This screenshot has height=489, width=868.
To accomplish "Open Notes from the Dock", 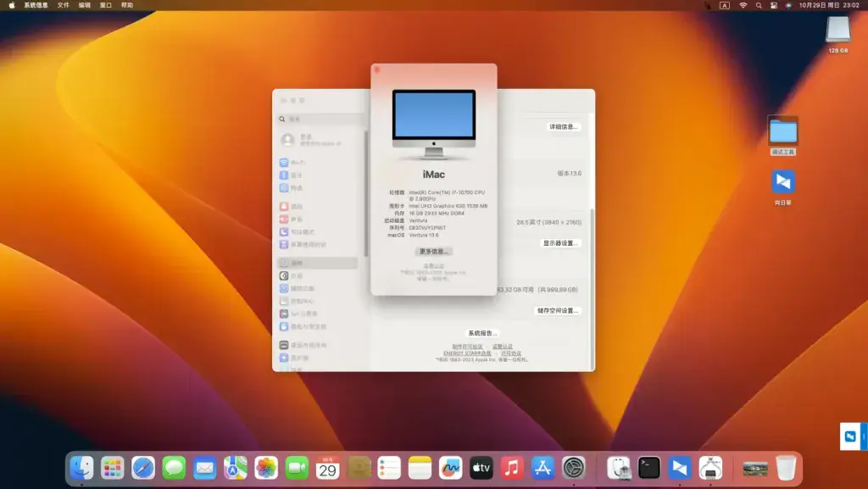I will point(420,468).
